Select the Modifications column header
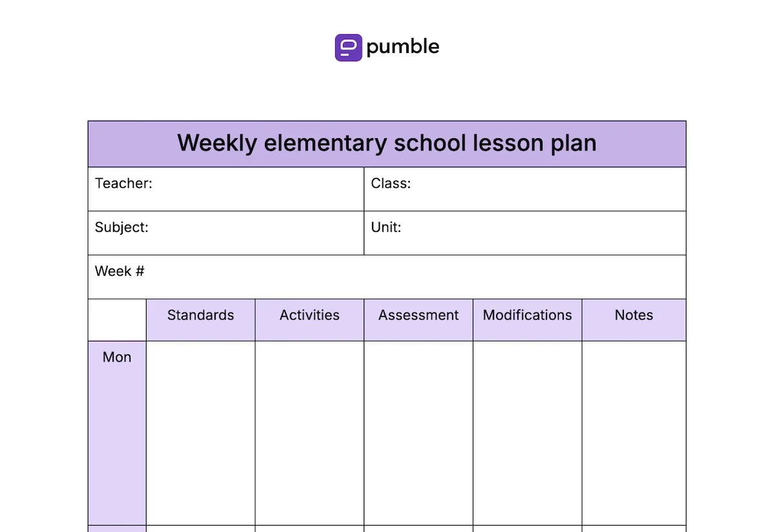 [x=527, y=316]
